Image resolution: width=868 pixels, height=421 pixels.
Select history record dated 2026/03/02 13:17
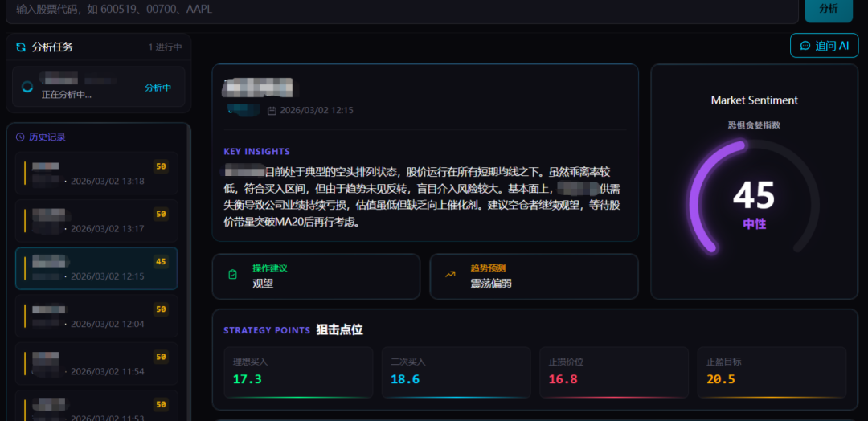[96, 221]
